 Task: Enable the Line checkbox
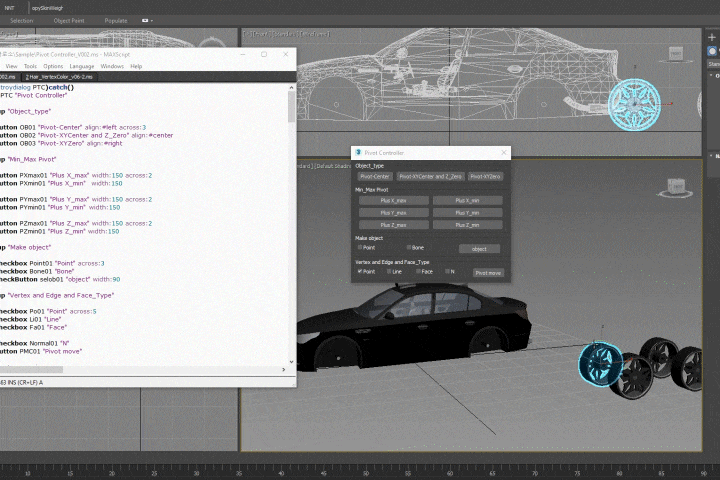pyautogui.click(x=389, y=271)
